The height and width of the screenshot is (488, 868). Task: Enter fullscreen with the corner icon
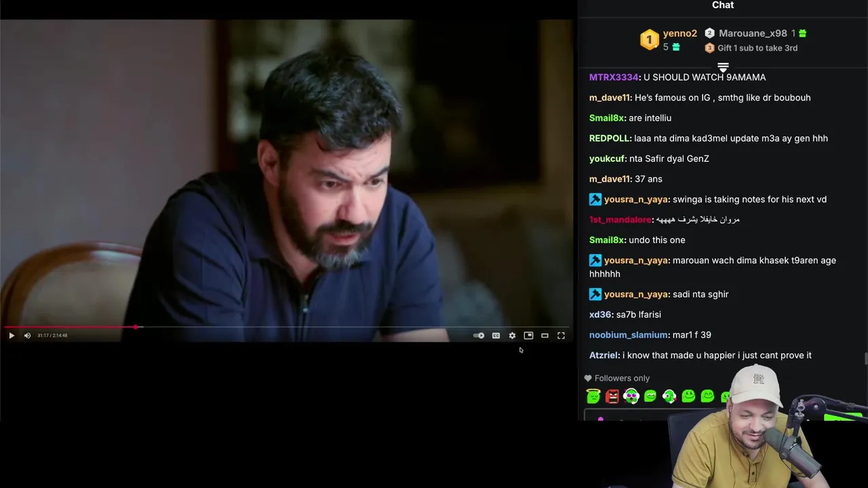click(561, 335)
